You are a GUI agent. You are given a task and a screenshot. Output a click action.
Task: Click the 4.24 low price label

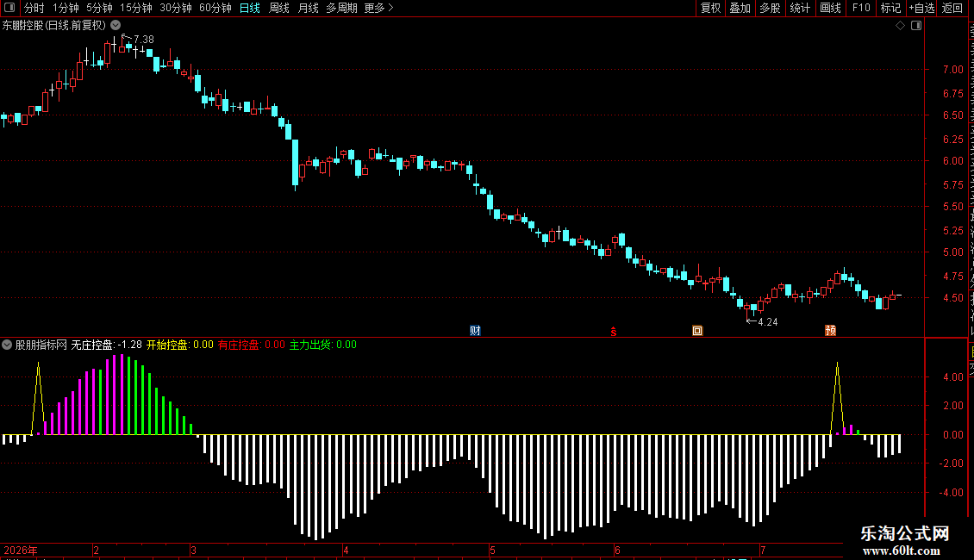(x=768, y=321)
